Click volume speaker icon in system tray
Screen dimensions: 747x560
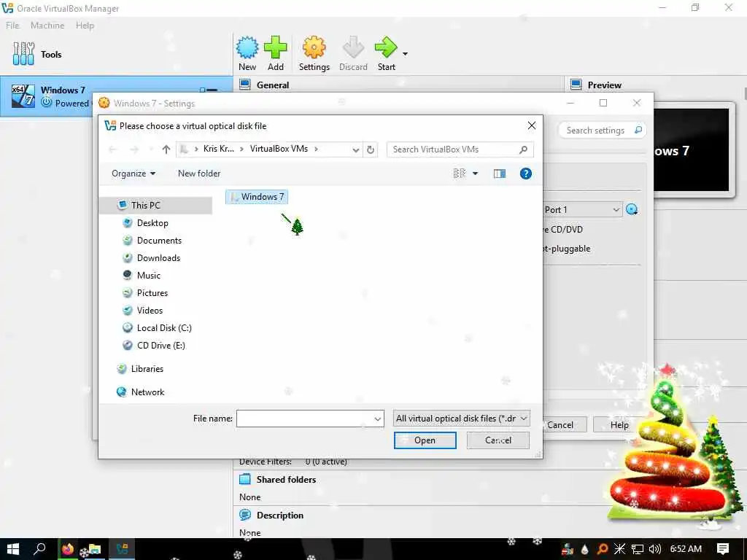coord(655,549)
